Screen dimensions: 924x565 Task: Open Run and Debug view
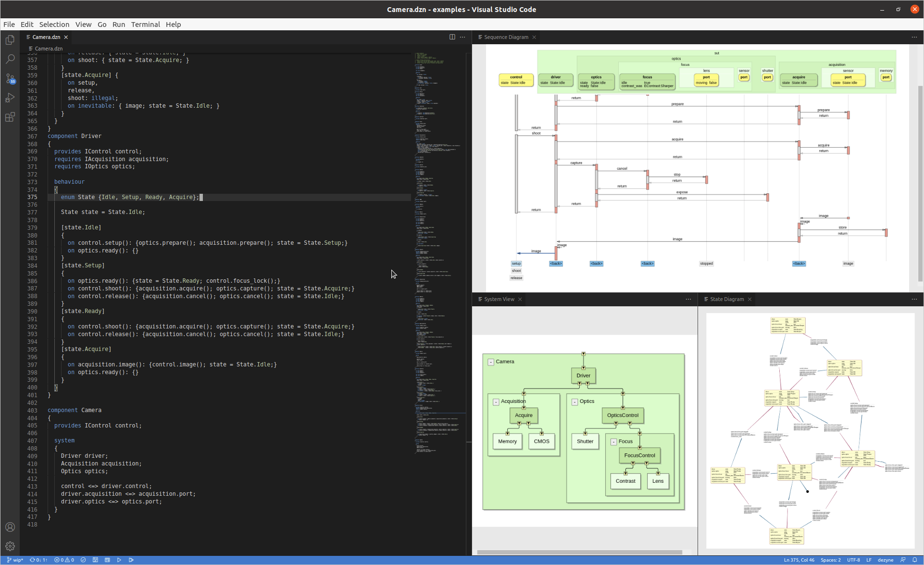click(x=10, y=98)
